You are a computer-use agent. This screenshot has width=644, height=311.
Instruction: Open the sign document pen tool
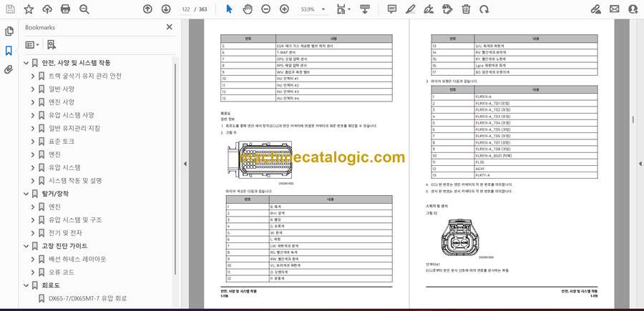click(x=429, y=9)
